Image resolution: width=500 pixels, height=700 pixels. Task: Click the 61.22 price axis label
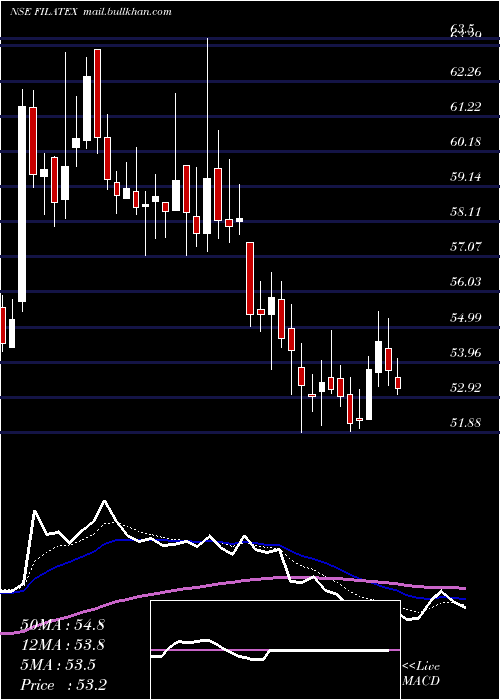[466, 107]
